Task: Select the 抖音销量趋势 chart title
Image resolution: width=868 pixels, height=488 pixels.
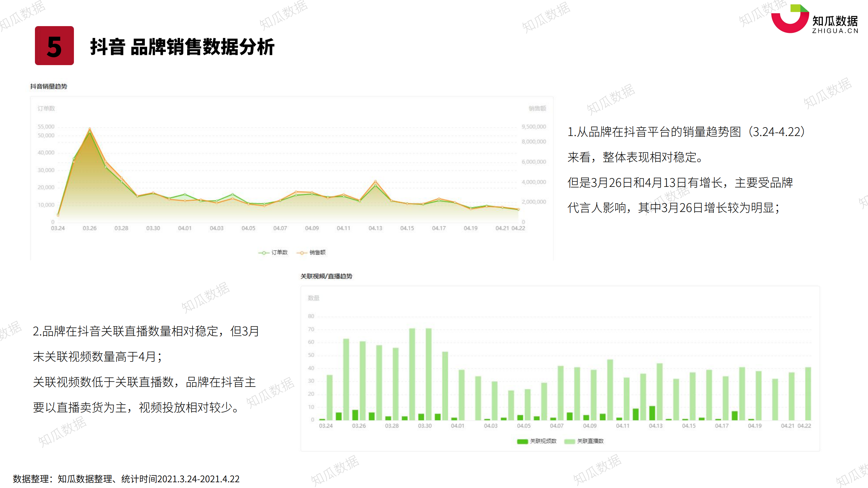Action: [48, 86]
